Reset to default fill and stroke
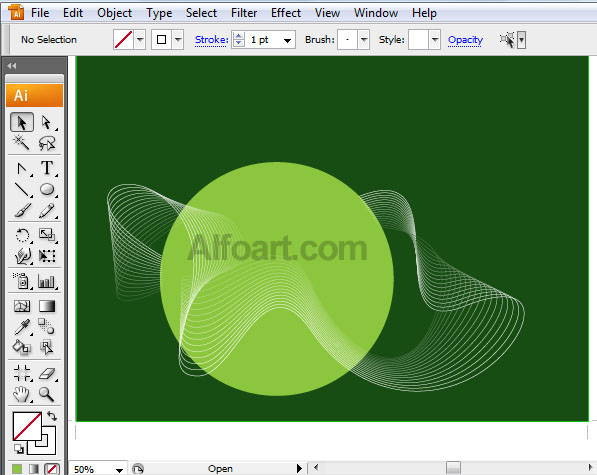The height and width of the screenshot is (475, 597). click(18, 449)
